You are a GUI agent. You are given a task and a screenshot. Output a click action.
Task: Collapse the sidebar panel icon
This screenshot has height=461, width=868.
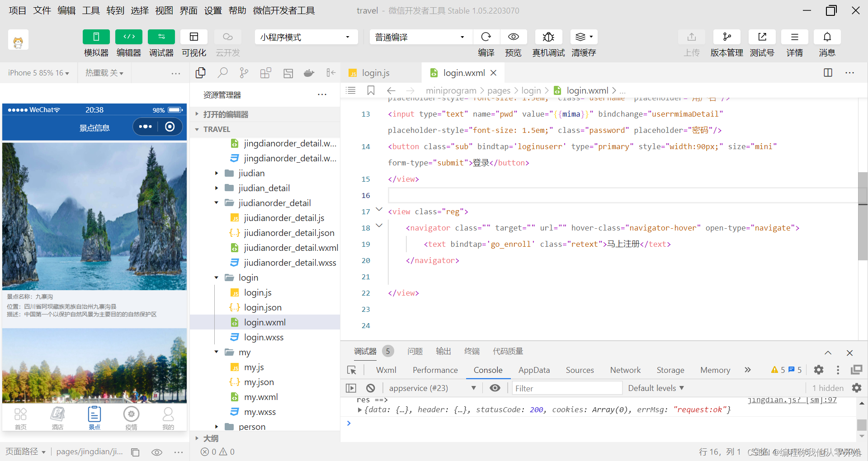point(331,73)
